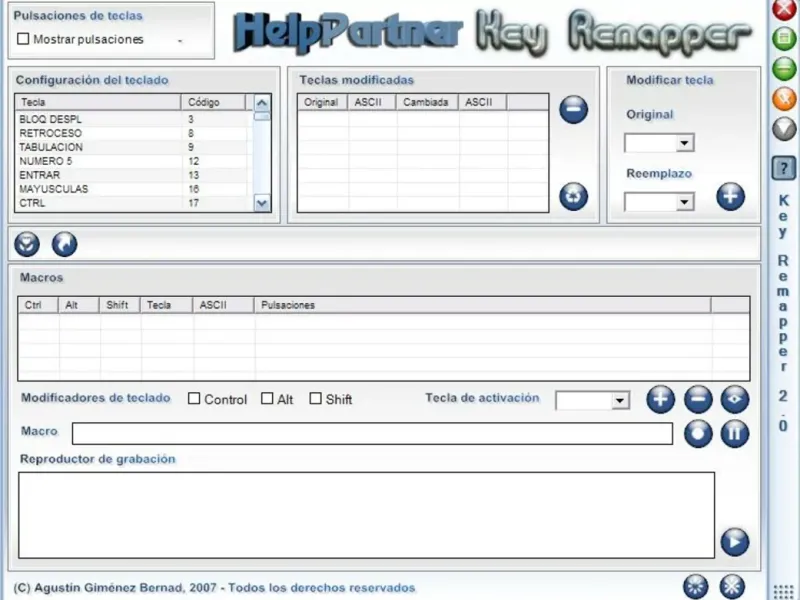Click the blue down-arrow round button below keyboard configuration

[x=27, y=244]
